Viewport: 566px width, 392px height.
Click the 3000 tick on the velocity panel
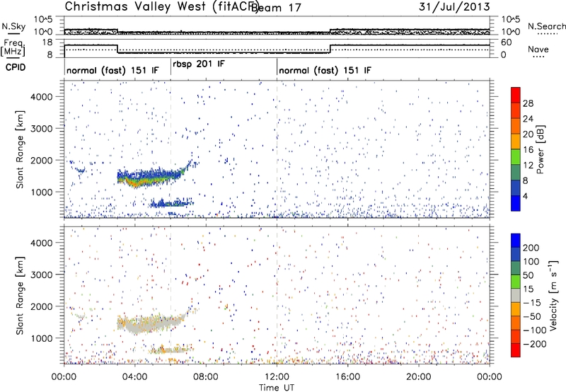[x=41, y=275]
